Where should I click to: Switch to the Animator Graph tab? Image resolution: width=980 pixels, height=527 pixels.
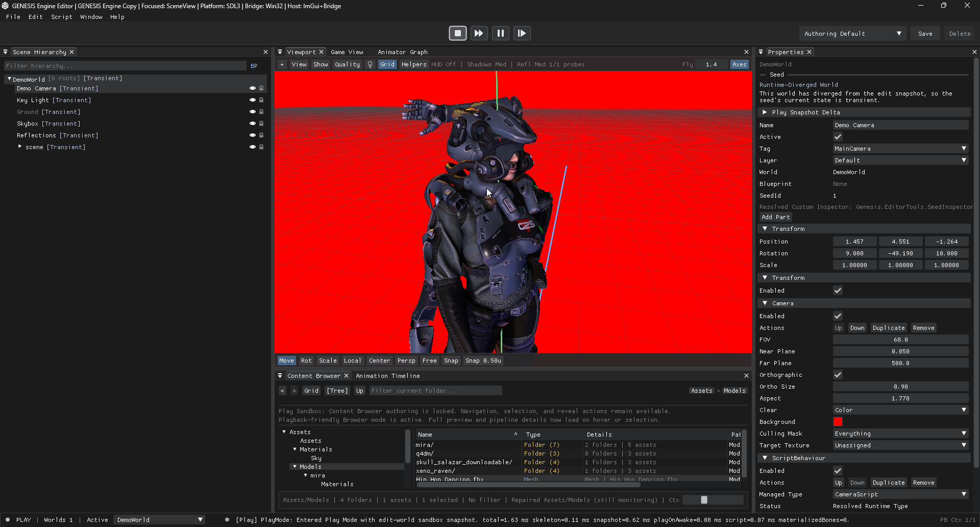tap(403, 52)
